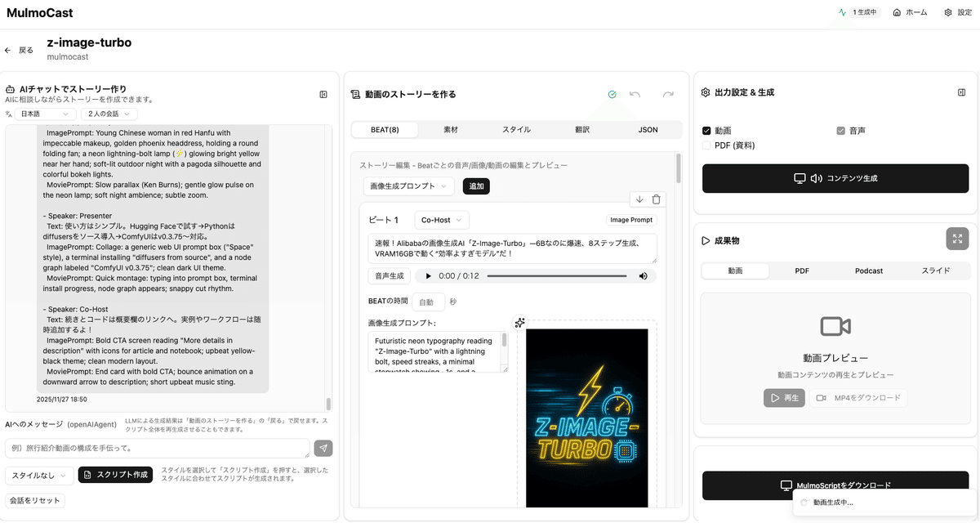980x523 pixels.
Task: Click the green validation checkmark icon
Action: 612,95
